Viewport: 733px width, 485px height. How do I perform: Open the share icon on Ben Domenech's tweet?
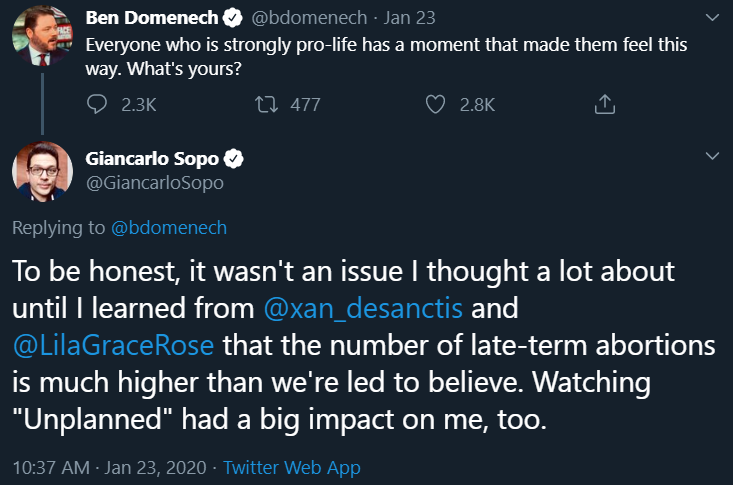coord(603,103)
